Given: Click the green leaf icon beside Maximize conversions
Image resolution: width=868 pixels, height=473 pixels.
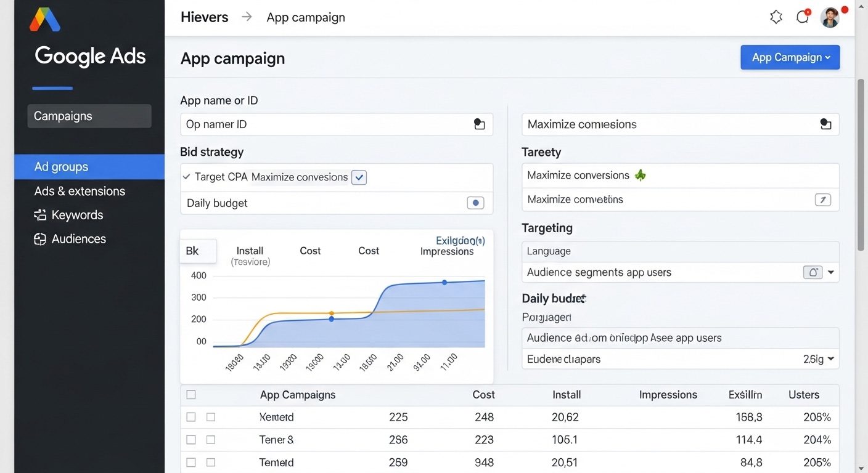Looking at the screenshot, I should click(x=641, y=176).
